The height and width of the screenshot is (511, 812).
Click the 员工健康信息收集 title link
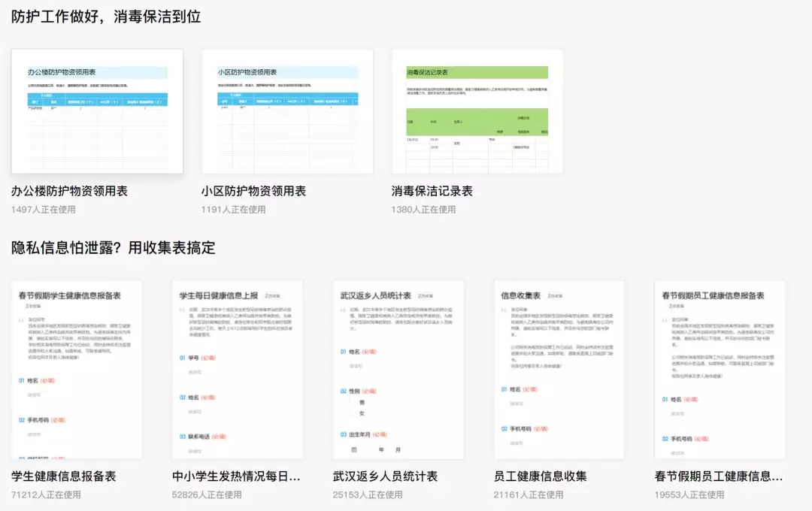click(x=540, y=476)
